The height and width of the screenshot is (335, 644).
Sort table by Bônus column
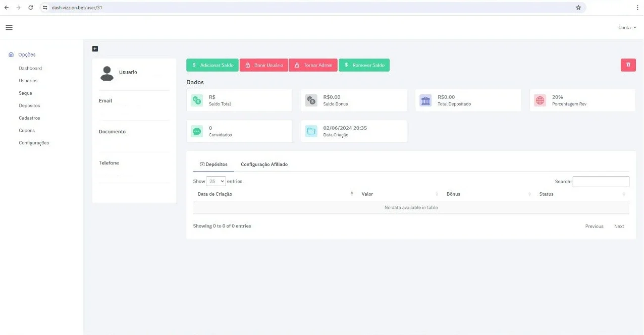(488, 194)
